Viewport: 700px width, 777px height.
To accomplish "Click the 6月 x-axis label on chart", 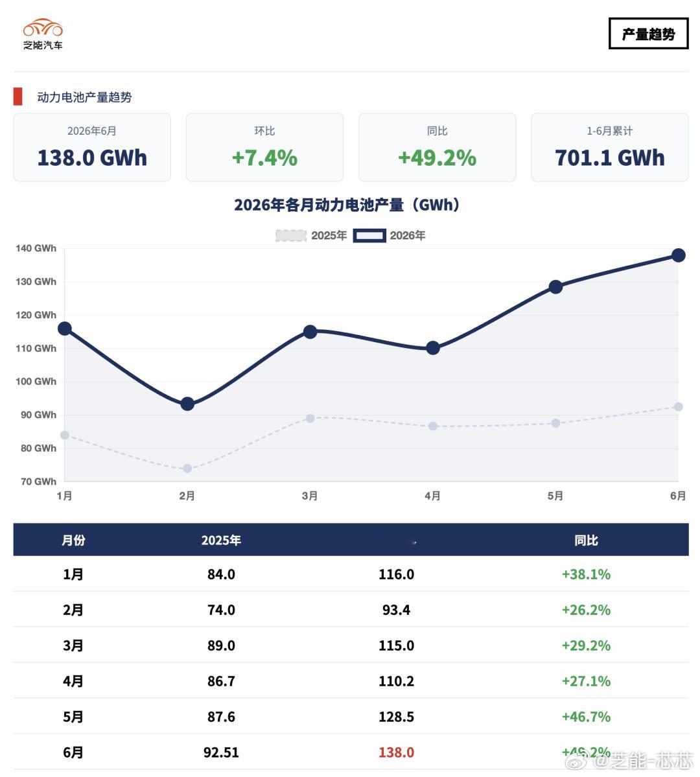I will coord(678,496).
